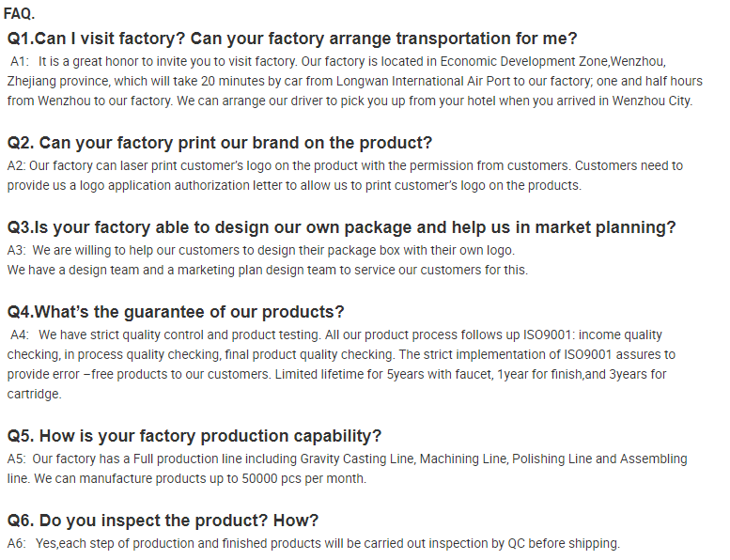Screen dimensions: 730x560
Task: Click the 50000 pcs per month line
Action: pos(187,478)
